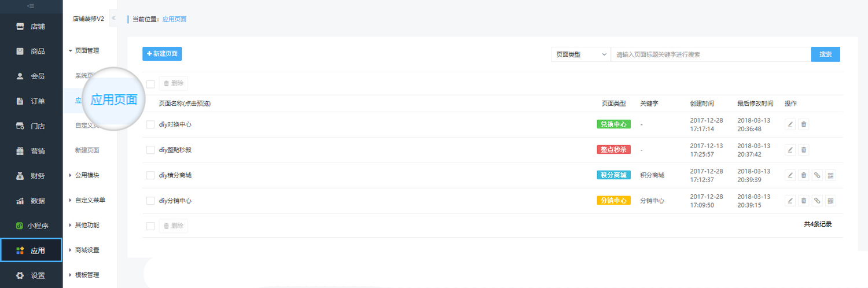Viewport: 868px width, 288px height.
Task: Select 财务 in the main sidebar
Action: pos(31,176)
